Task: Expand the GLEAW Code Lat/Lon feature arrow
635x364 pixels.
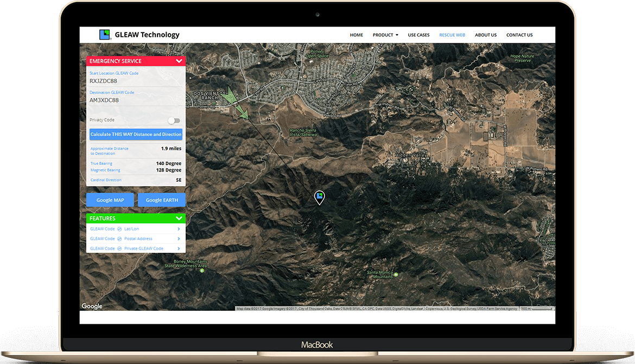Action: [x=179, y=229]
